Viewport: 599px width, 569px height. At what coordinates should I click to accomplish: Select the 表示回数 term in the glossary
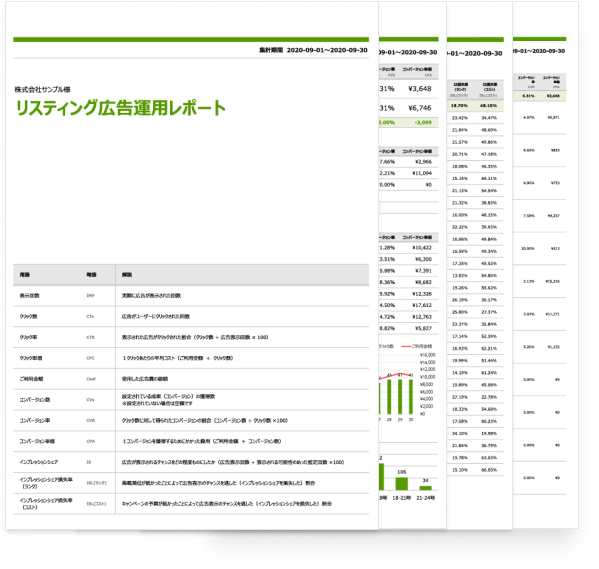tap(29, 295)
